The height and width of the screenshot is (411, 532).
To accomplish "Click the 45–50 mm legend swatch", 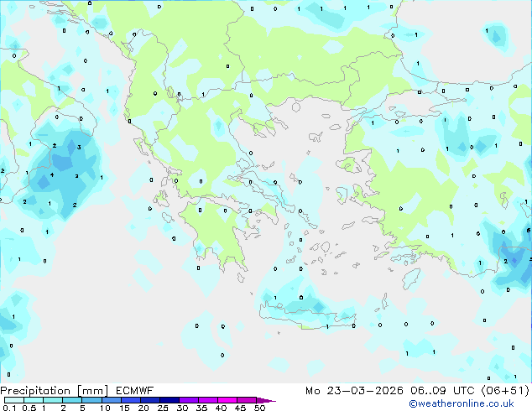I will pos(247,400).
